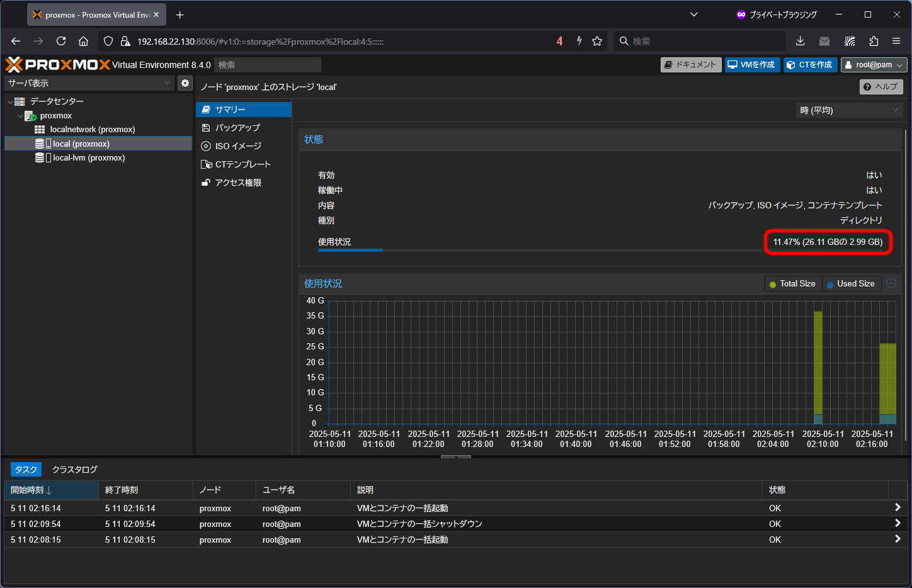Viewport: 912px width, 588px height.
Task: Toggle Used Size legend series
Action: click(x=851, y=284)
